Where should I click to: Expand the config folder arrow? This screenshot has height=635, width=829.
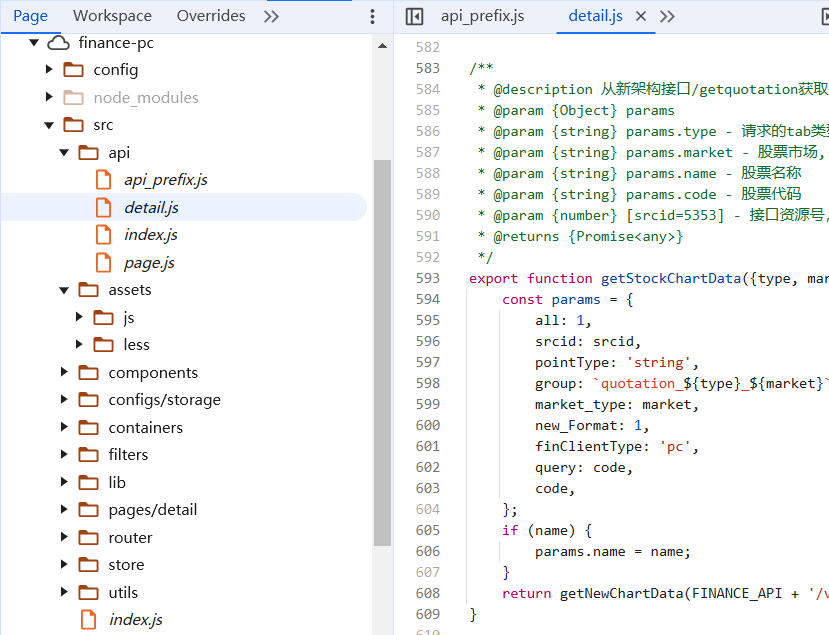click(x=49, y=69)
